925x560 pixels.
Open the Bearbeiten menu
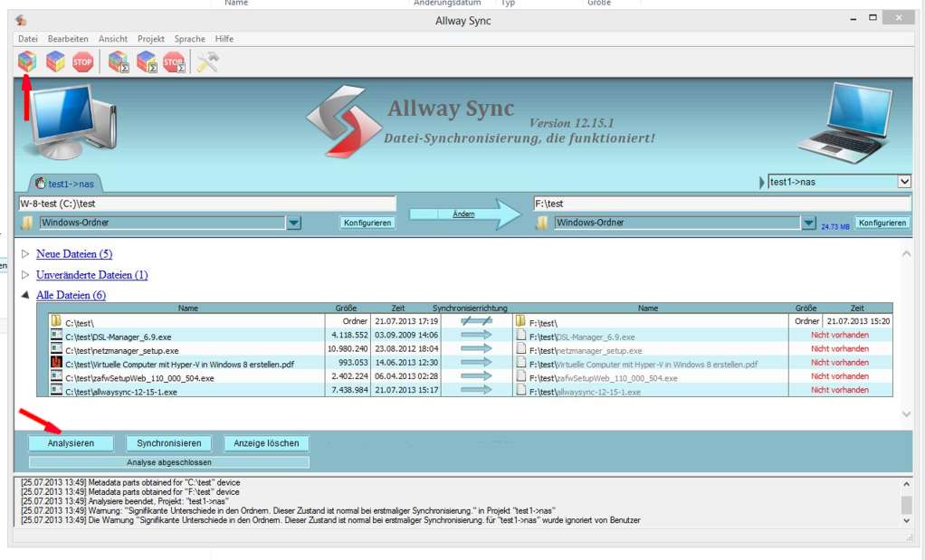point(68,39)
